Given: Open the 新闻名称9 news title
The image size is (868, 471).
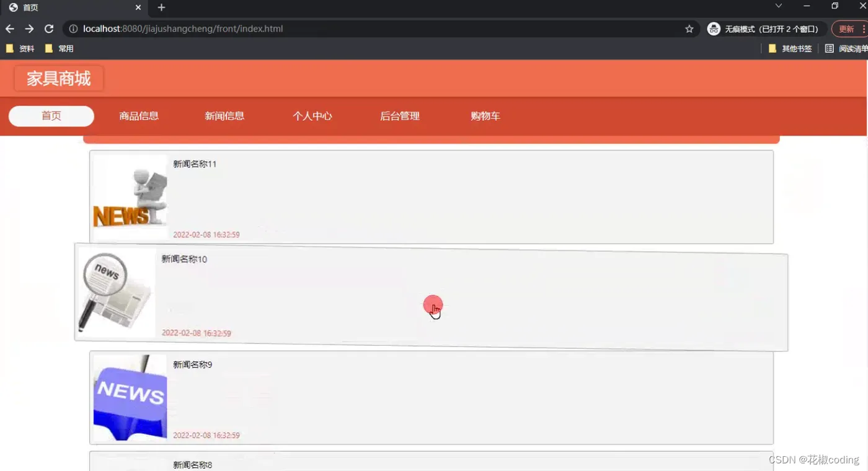Looking at the screenshot, I should tap(192, 364).
